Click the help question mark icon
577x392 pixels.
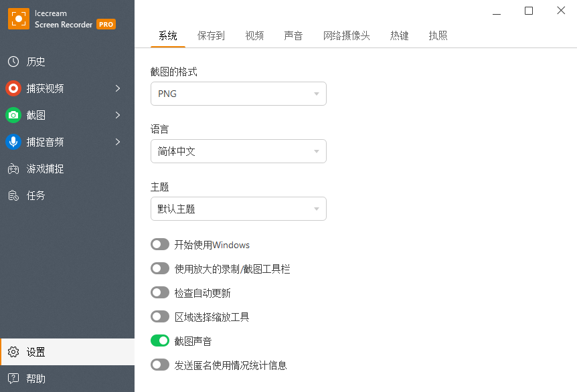click(x=13, y=379)
